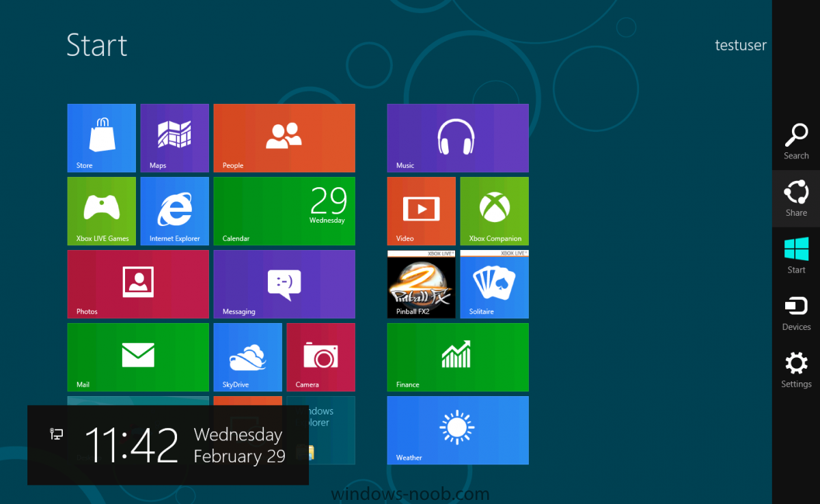Open the Solitaire game tile
Viewport: 820px width, 504px height.
point(494,284)
